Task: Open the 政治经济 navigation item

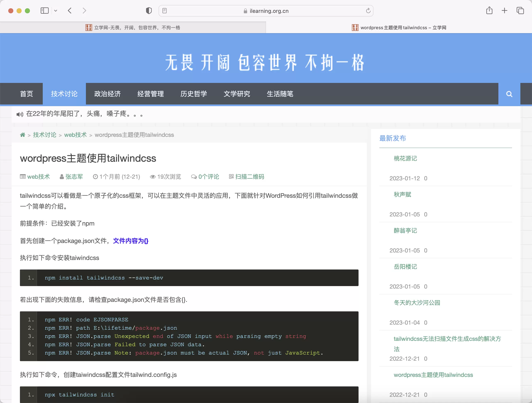Action: (x=107, y=94)
